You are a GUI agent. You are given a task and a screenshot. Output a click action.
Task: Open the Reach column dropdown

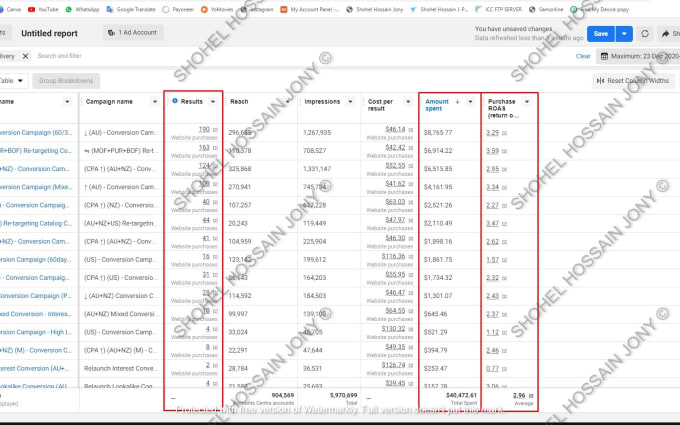(x=288, y=101)
